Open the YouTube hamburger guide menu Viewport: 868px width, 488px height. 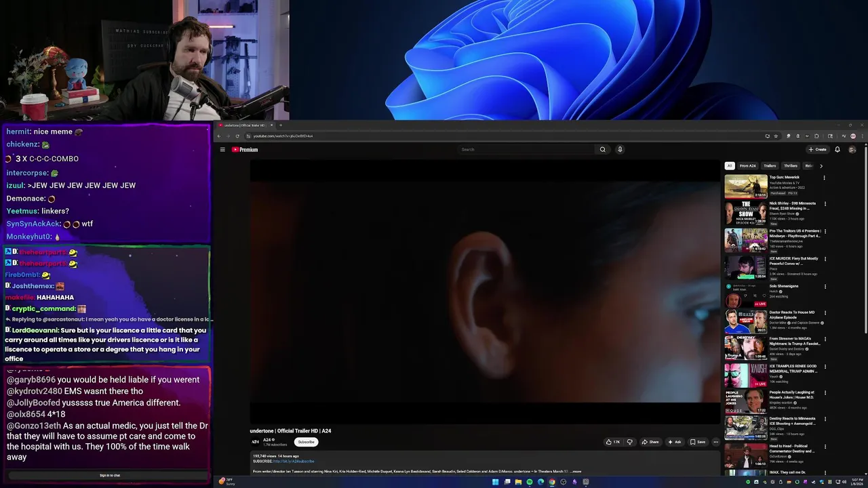pos(222,150)
